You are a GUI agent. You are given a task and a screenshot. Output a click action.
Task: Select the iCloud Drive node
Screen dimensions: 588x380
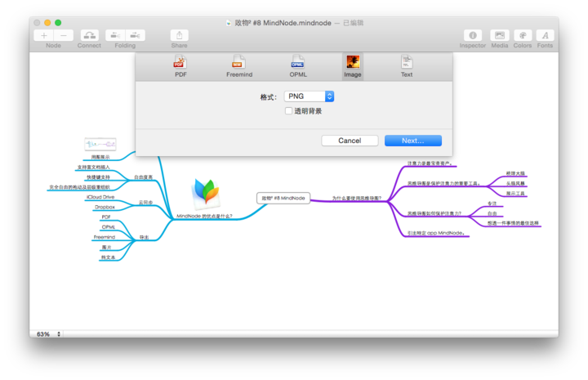[x=100, y=198]
